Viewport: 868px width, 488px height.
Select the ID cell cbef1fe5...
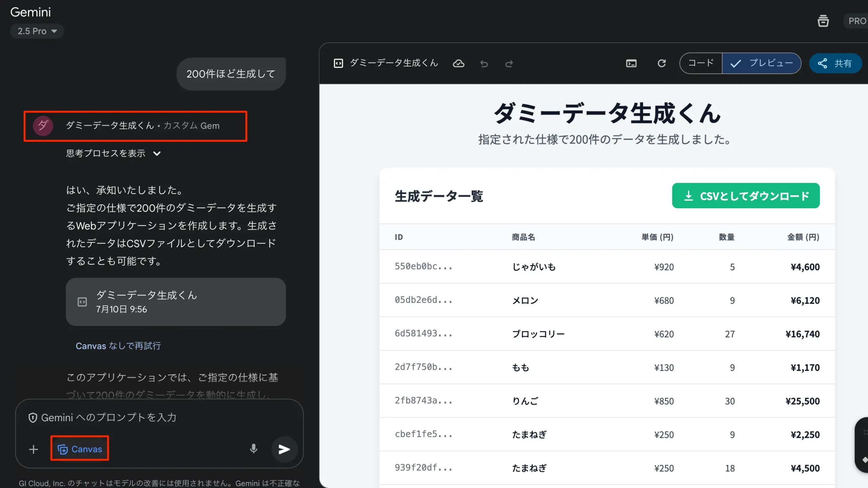(x=423, y=434)
